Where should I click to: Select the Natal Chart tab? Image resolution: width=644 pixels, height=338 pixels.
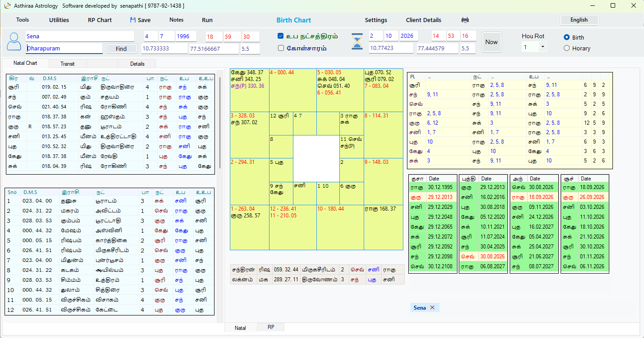[25, 63]
